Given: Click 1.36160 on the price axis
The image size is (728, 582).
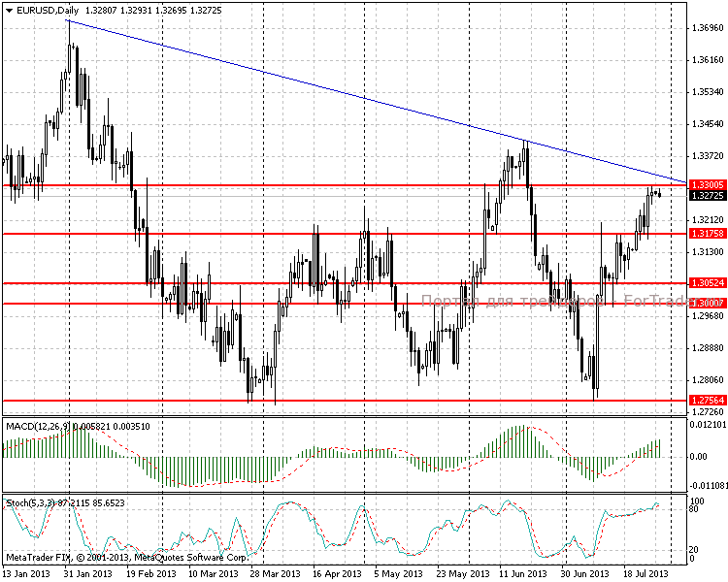Looking at the screenshot, I should [x=708, y=60].
